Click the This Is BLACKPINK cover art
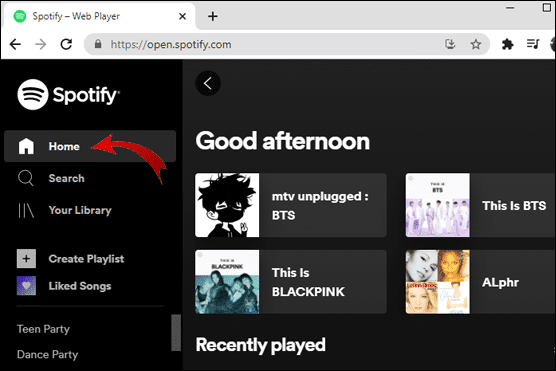Image resolution: width=556 pixels, height=371 pixels. pos(227,282)
